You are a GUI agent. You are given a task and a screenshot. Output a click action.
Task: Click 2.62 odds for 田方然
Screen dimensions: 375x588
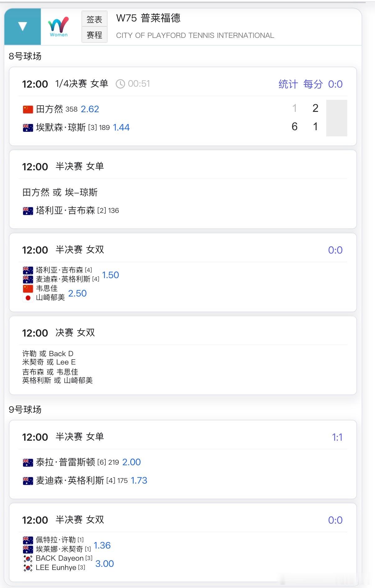90,109
